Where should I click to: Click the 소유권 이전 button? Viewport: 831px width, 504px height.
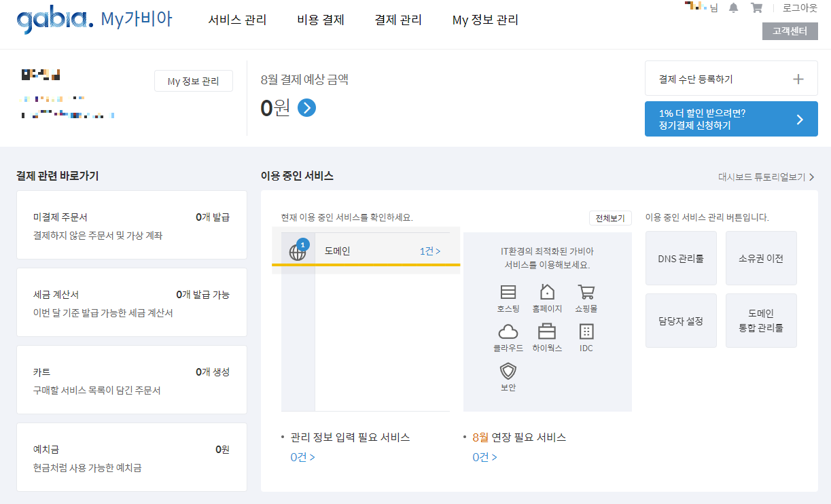click(x=761, y=258)
